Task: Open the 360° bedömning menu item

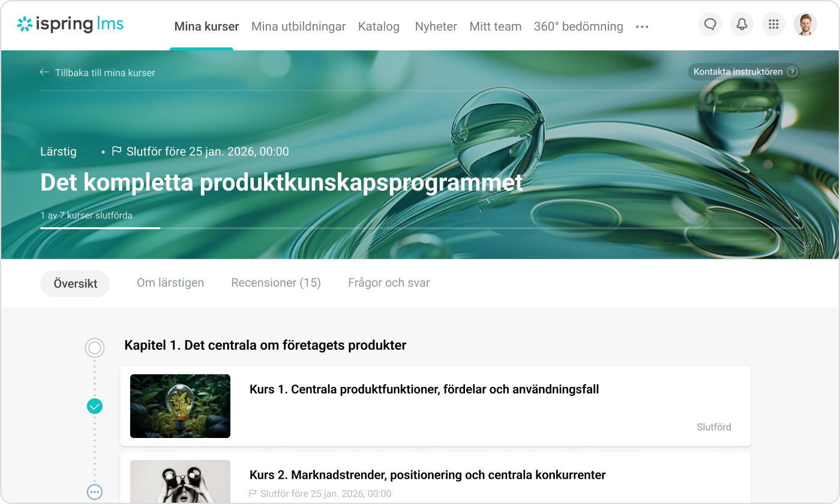Action: coord(578,26)
